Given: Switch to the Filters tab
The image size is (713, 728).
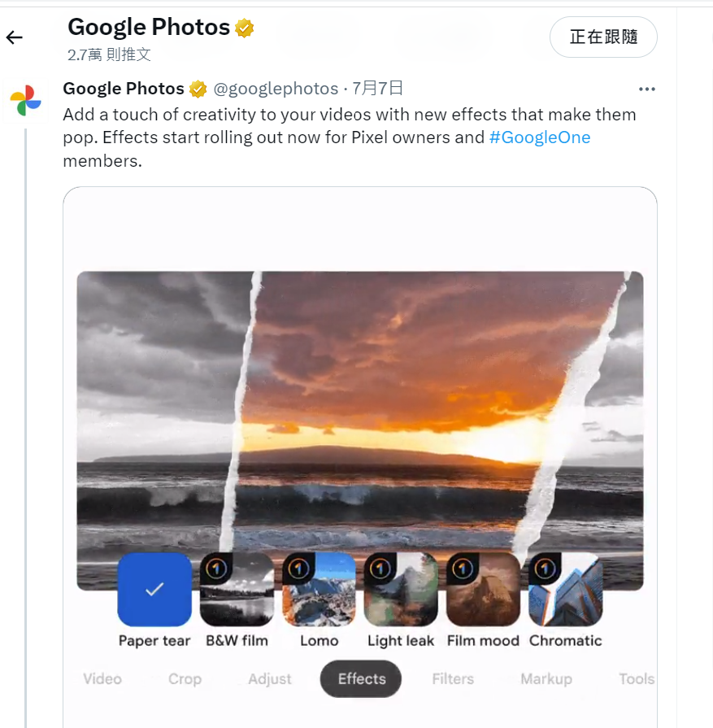Looking at the screenshot, I should [453, 678].
